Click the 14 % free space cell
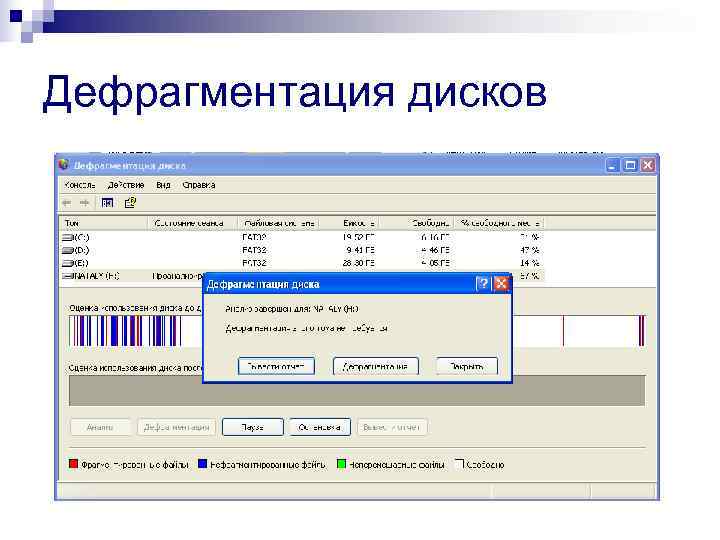Screen dimensions: 720x540 click(529, 263)
